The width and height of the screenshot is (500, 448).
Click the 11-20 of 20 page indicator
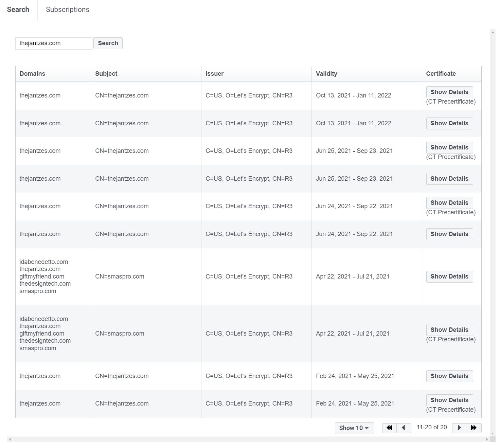point(432,427)
